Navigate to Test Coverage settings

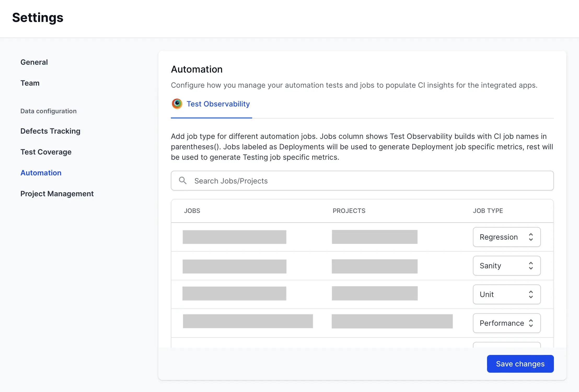(x=46, y=152)
